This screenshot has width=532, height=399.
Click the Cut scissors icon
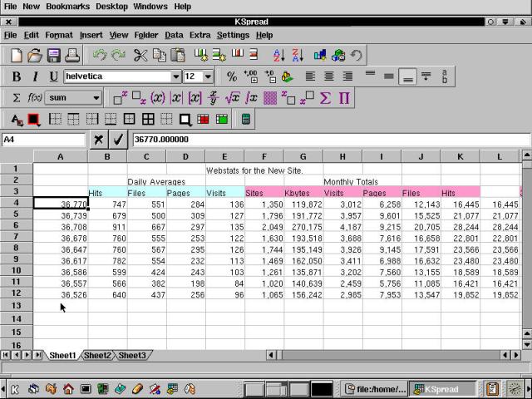(140, 56)
